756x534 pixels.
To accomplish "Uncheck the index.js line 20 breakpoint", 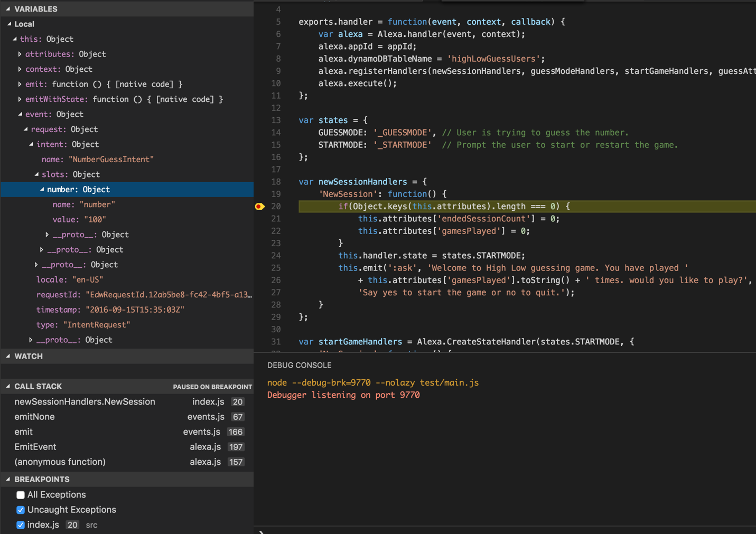I will 21,525.
